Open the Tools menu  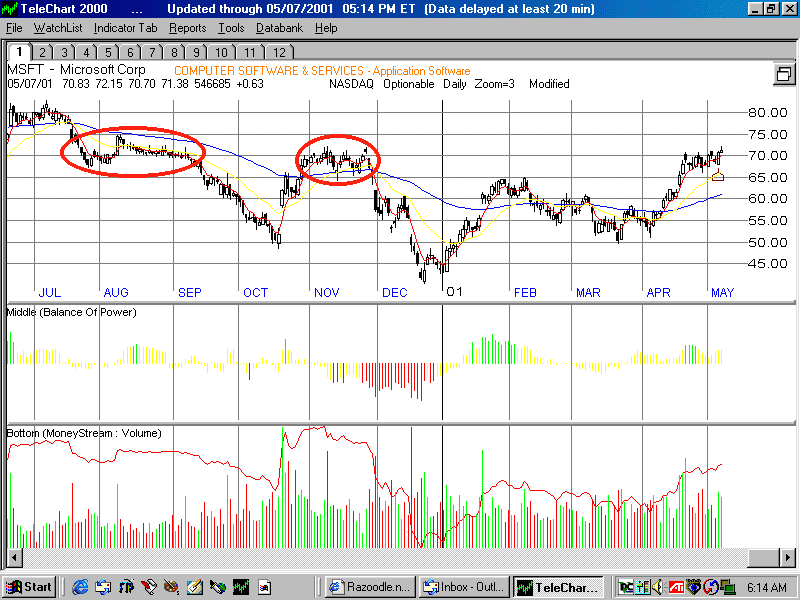(x=231, y=28)
